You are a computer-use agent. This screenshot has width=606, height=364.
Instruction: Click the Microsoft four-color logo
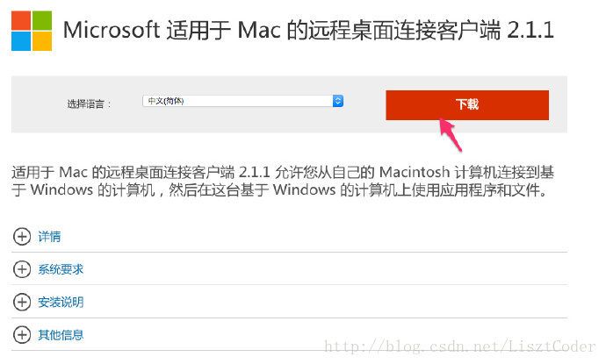[x=32, y=31]
